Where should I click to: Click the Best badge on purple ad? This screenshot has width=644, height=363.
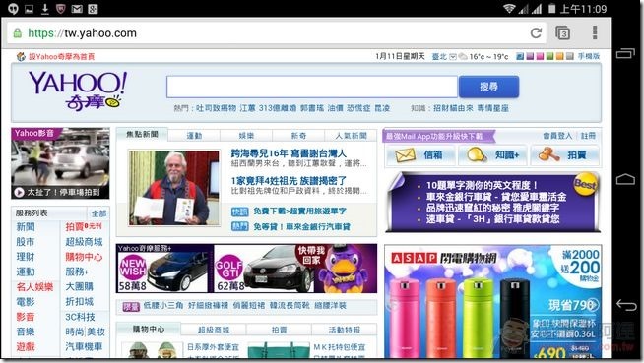pyautogui.click(x=585, y=184)
